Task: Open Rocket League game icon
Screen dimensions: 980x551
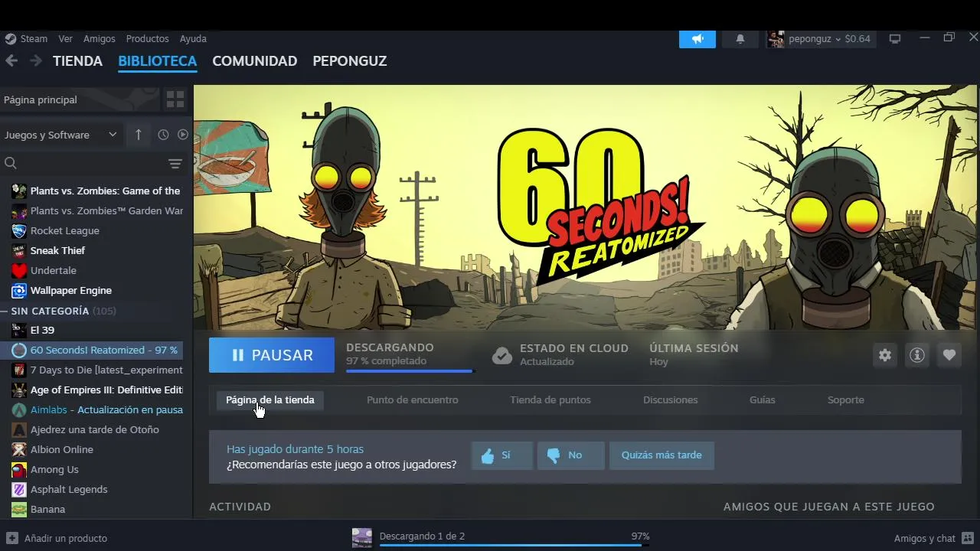Action: coord(19,230)
